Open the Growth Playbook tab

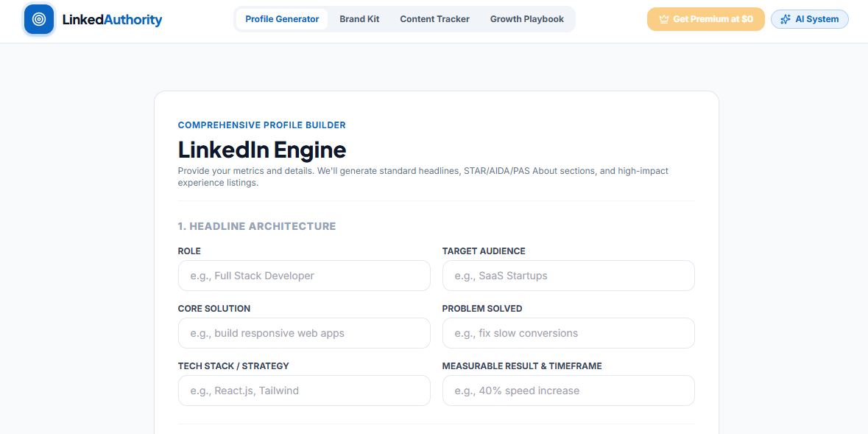(526, 19)
